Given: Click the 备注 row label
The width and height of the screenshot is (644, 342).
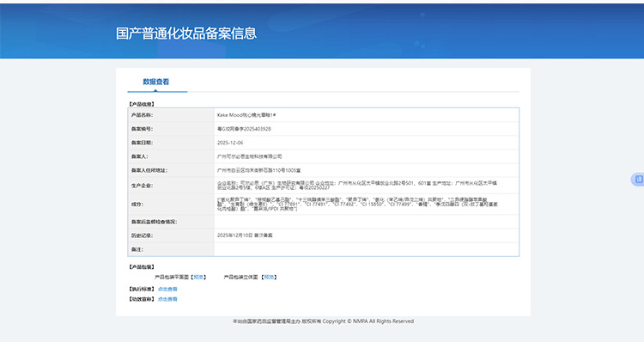Looking at the screenshot, I should 137,249.
